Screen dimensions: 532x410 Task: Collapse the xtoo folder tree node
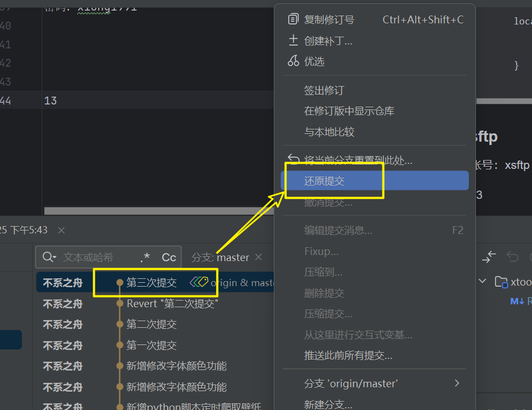click(x=482, y=281)
